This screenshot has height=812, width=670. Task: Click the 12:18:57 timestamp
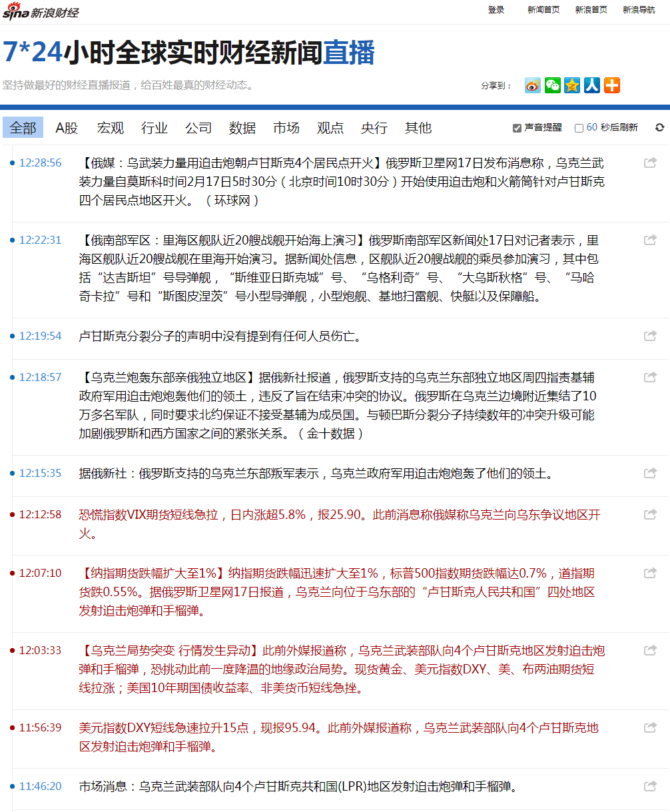coord(40,377)
